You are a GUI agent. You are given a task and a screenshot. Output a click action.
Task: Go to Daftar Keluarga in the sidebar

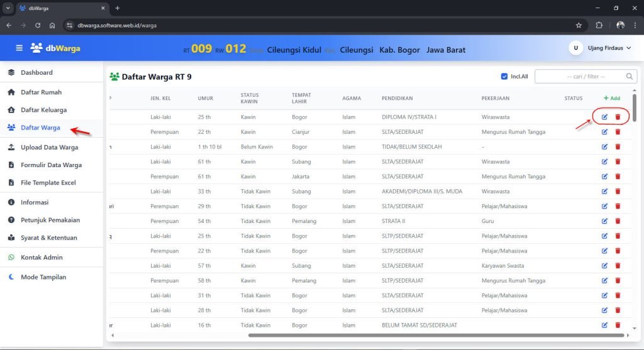43,110
